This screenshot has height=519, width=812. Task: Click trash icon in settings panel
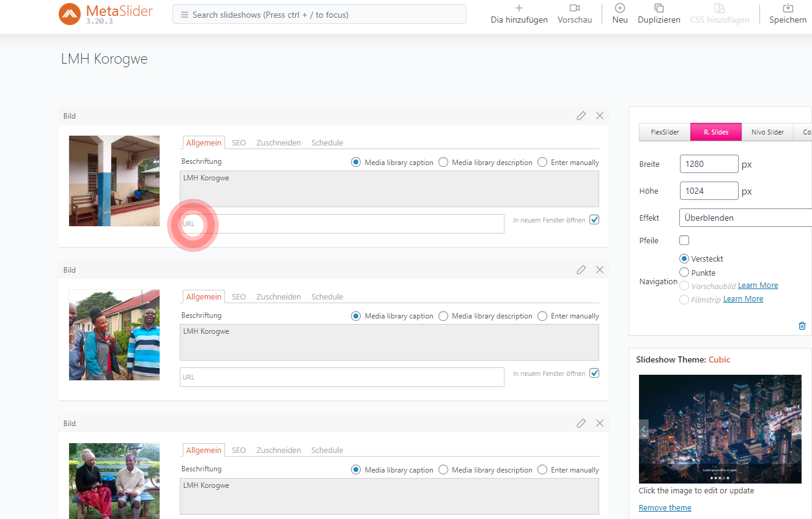pos(802,326)
